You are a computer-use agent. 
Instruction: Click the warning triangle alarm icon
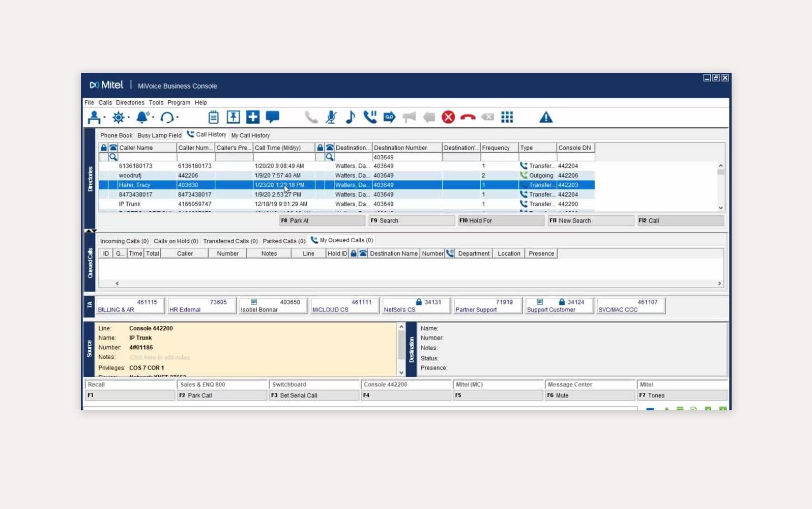click(546, 118)
